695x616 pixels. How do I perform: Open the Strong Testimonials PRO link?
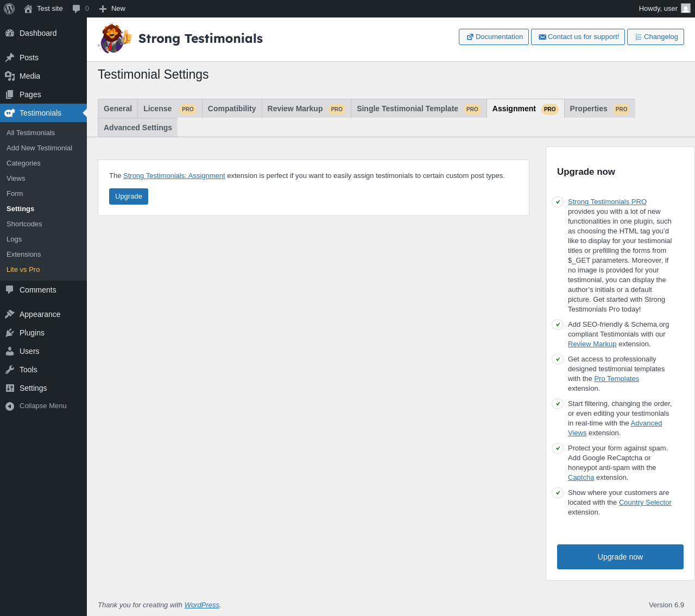tap(607, 202)
